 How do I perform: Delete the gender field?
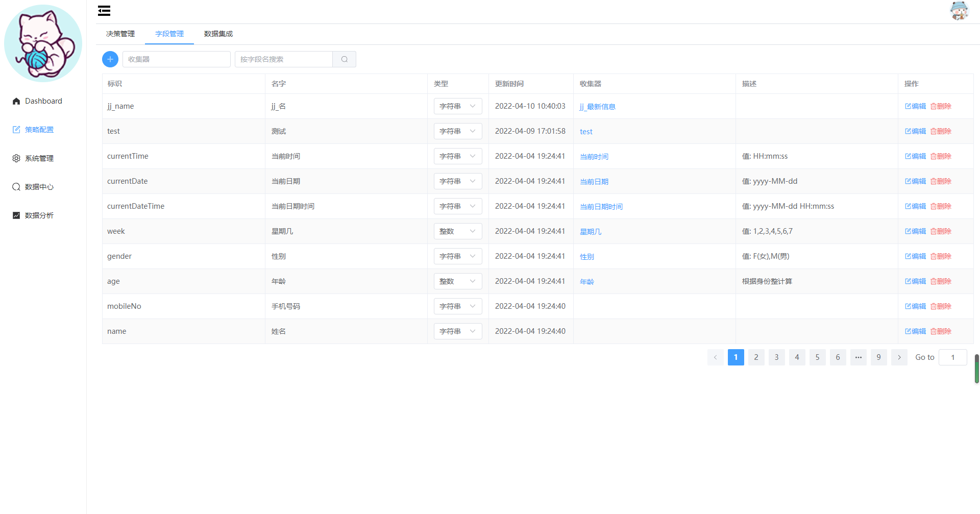941,256
